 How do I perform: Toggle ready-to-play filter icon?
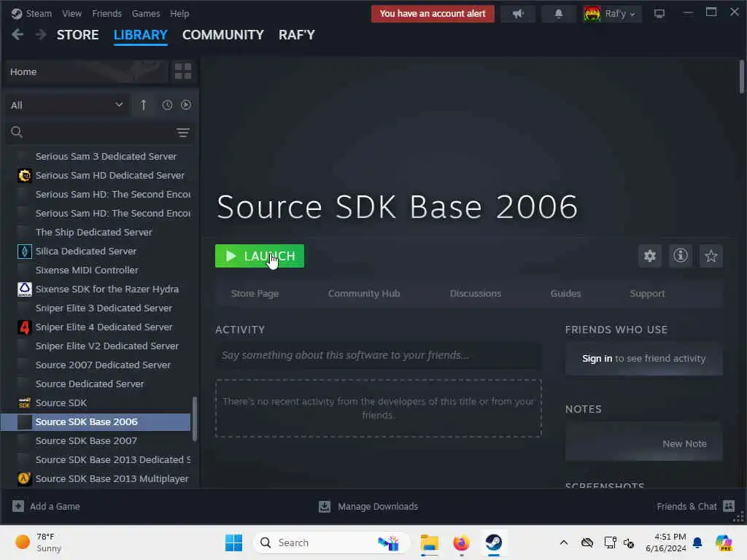pyautogui.click(x=186, y=105)
